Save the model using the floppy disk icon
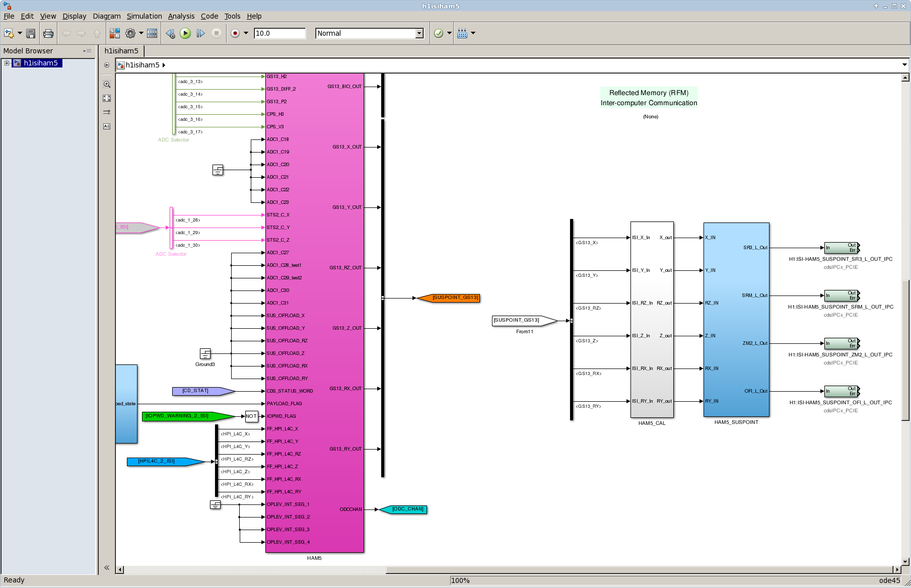This screenshot has width=911, height=588. point(31,33)
